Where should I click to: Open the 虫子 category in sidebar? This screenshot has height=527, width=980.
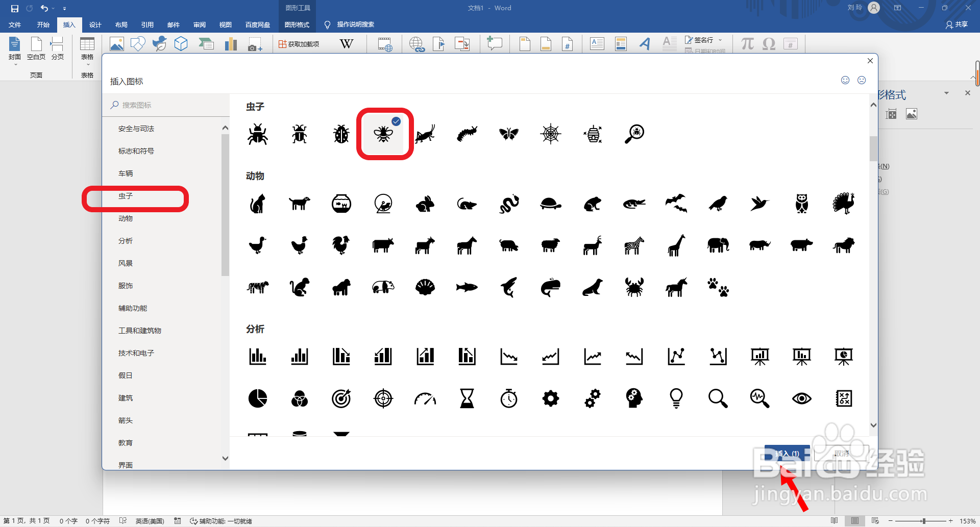click(x=126, y=196)
